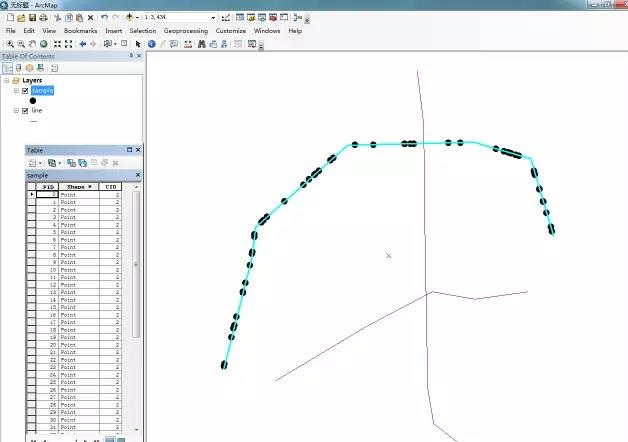The image size is (628, 442).
Task: Select the Pan hand tool
Action: pos(32,44)
